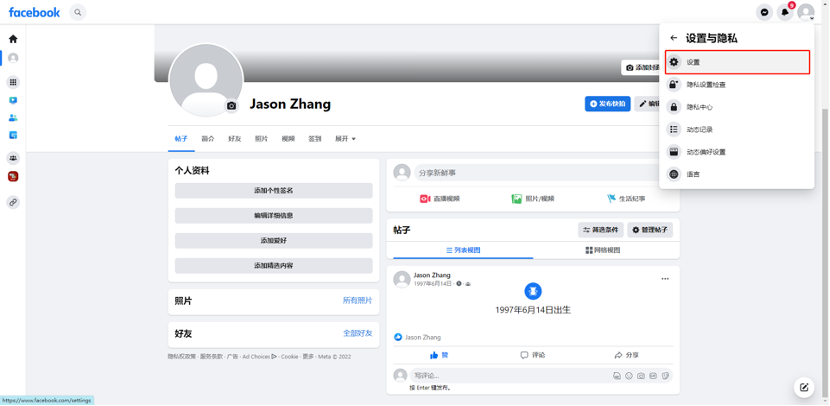Select 设置 in the settings menu
Screen dimensions: 830x406
[x=736, y=62]
